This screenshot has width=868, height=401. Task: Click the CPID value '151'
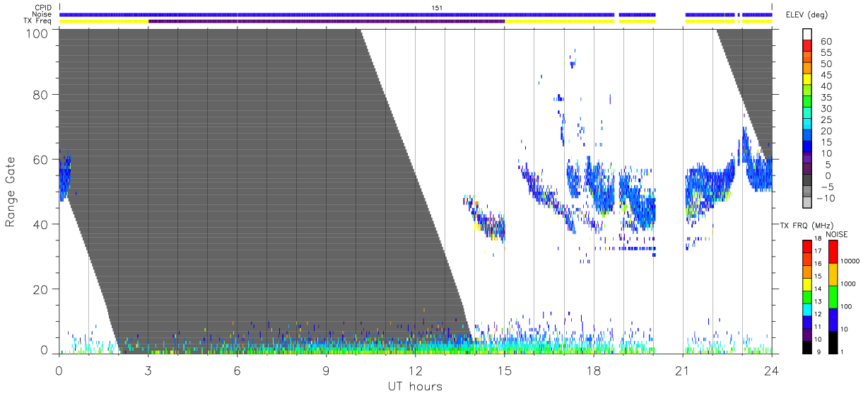437,8
